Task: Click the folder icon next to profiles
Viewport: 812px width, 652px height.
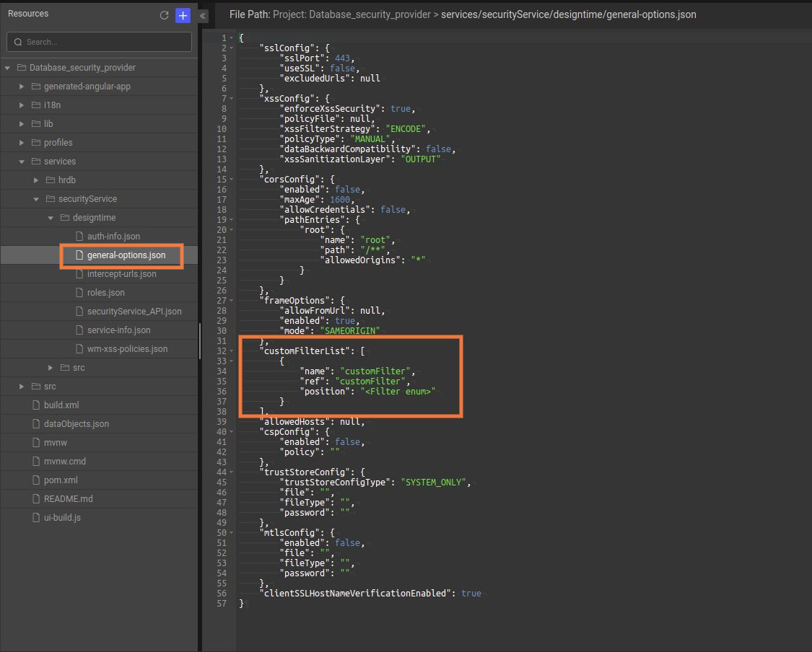Action: tap(35, 142)
